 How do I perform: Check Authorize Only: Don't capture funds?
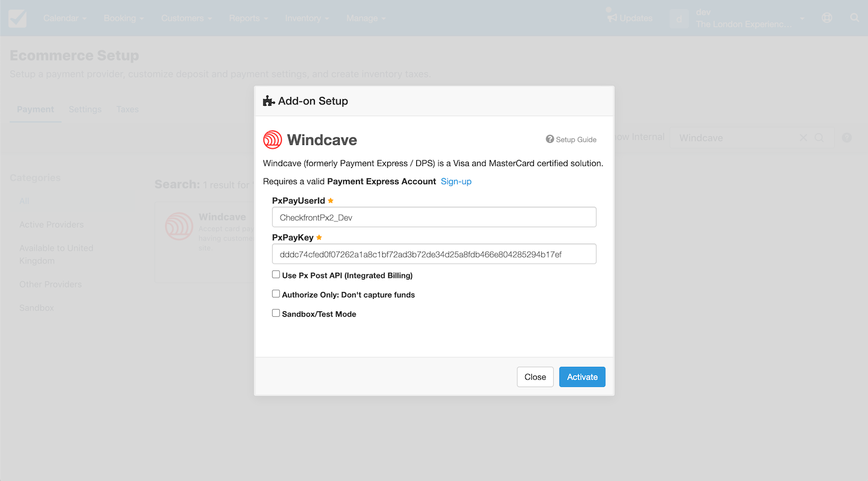276,294
